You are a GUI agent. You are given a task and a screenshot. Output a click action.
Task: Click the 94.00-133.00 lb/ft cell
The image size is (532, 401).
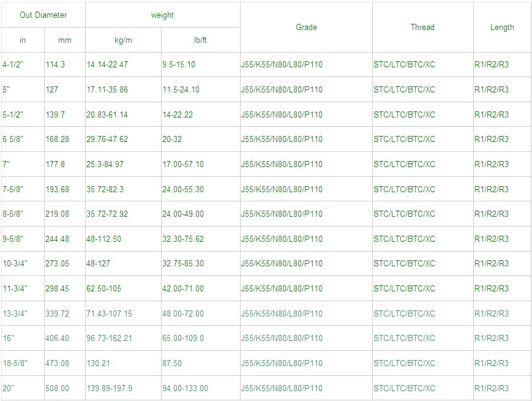click(185, 388)
